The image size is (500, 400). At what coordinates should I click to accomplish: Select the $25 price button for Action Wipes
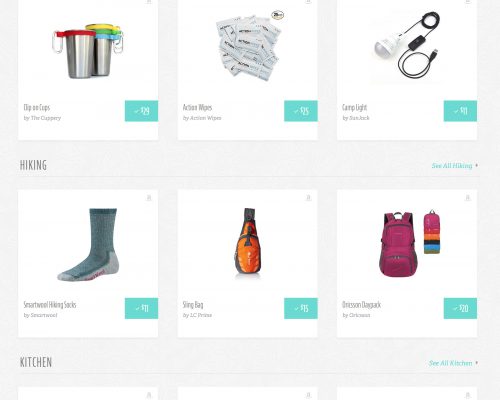[301, 111]
